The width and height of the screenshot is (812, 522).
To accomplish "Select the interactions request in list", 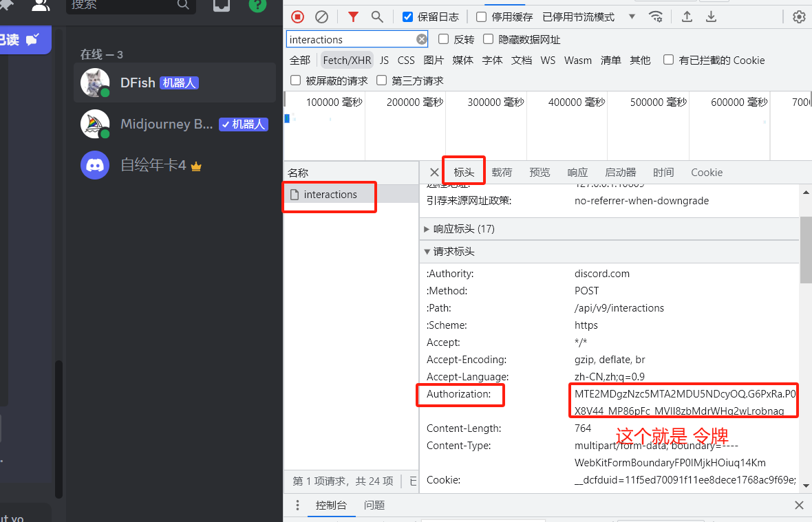I will point(330,195).
